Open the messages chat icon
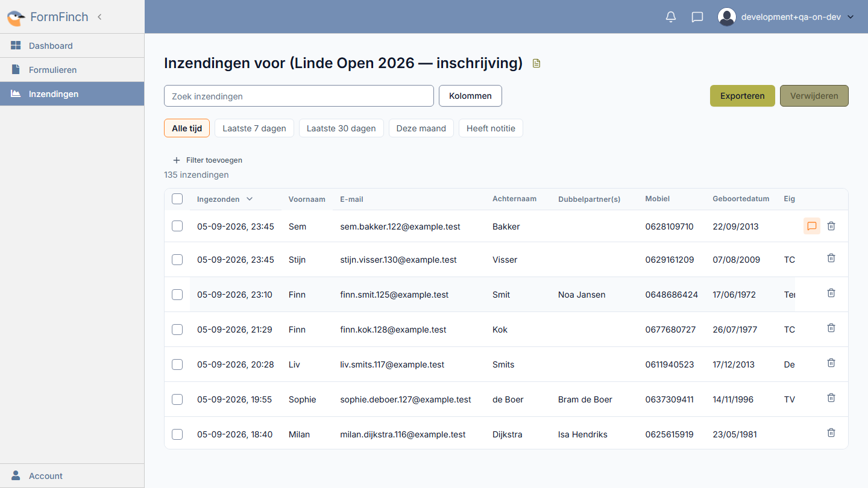868x488 pixels. [697, 17]
